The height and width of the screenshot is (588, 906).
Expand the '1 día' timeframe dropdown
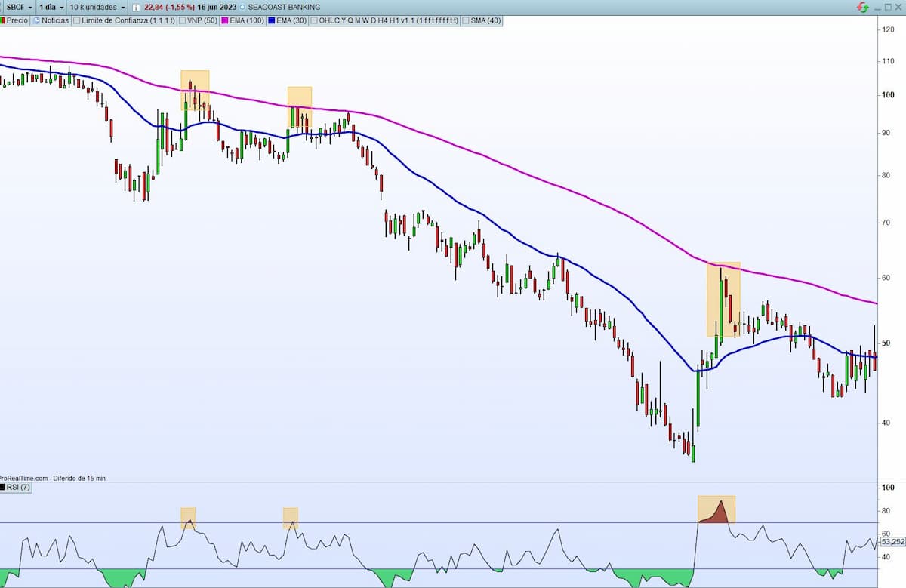tap(51, 7)
